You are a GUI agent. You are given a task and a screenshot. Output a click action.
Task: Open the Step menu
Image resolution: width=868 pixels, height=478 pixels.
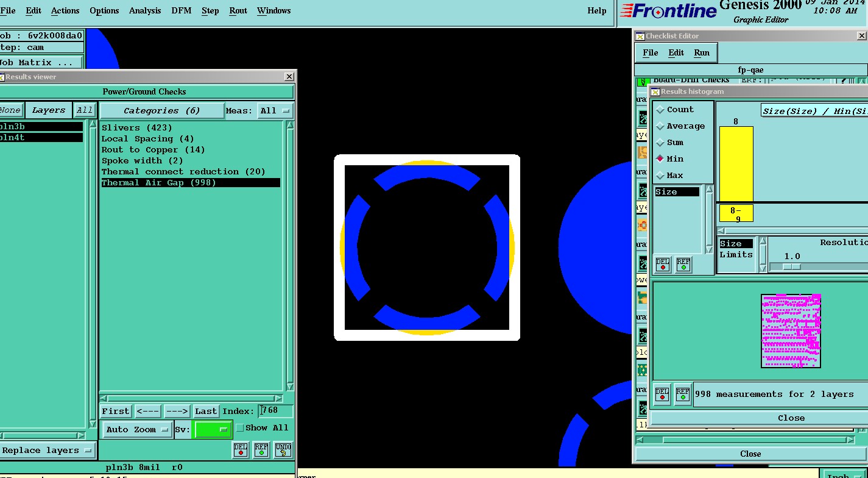click(x=210, y=10)
